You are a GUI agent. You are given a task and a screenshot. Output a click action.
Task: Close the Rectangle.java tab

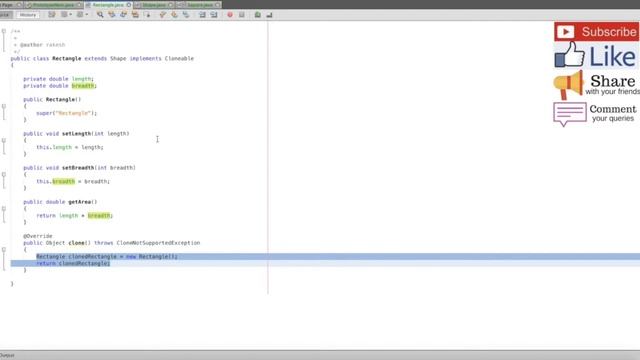(129, 5)
